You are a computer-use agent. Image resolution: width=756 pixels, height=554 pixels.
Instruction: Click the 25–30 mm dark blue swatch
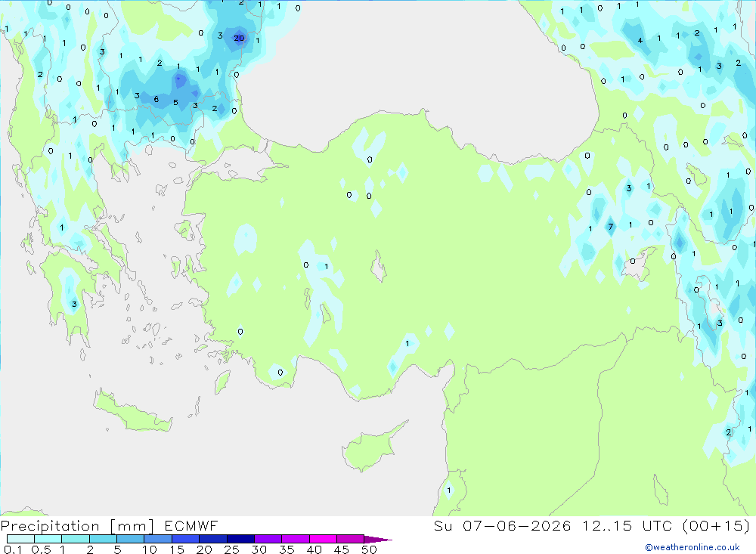240,539
